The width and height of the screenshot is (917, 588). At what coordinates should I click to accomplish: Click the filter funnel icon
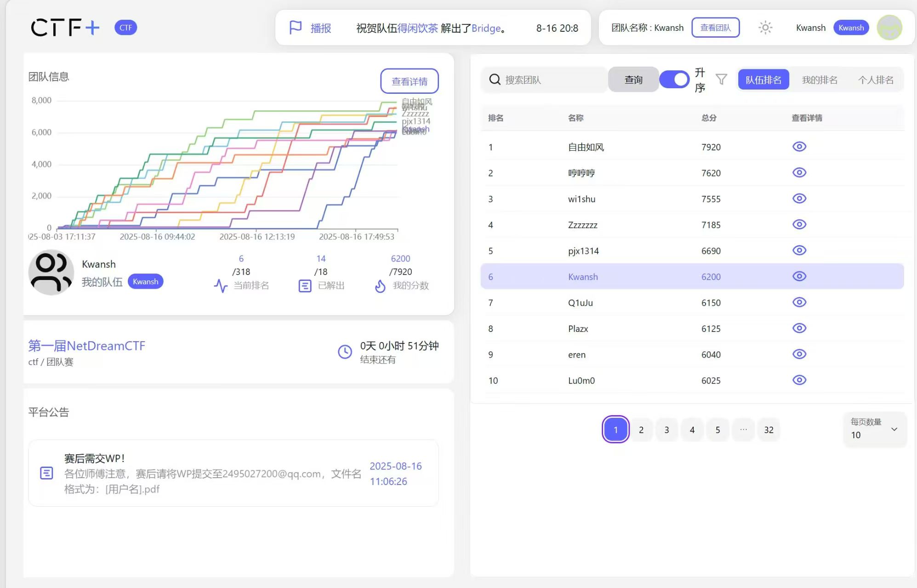point(722,80)
